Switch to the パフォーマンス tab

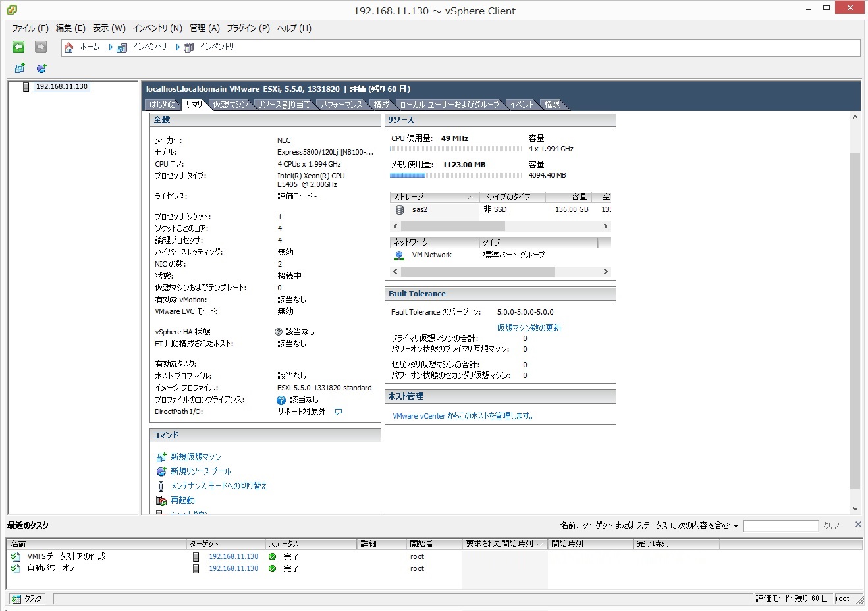click(341, 105)
